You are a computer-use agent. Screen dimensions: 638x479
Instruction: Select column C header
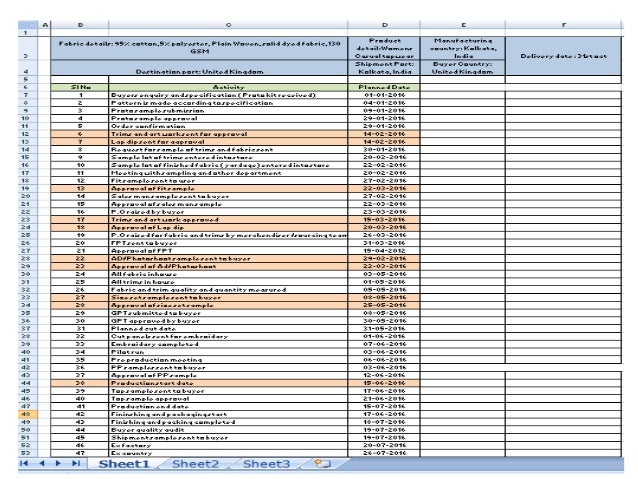click(x=228, y=25)
